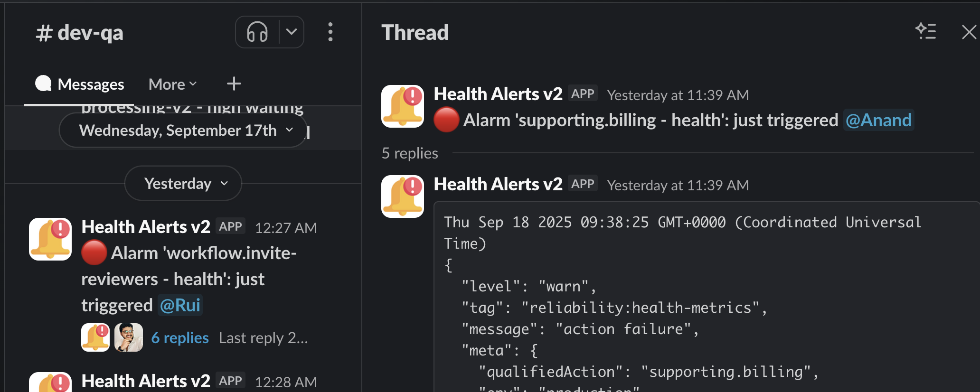Open the Yesterday date jump dropdown
The height and width of the screenshot is (392, 980).
[x=183, y=184]
